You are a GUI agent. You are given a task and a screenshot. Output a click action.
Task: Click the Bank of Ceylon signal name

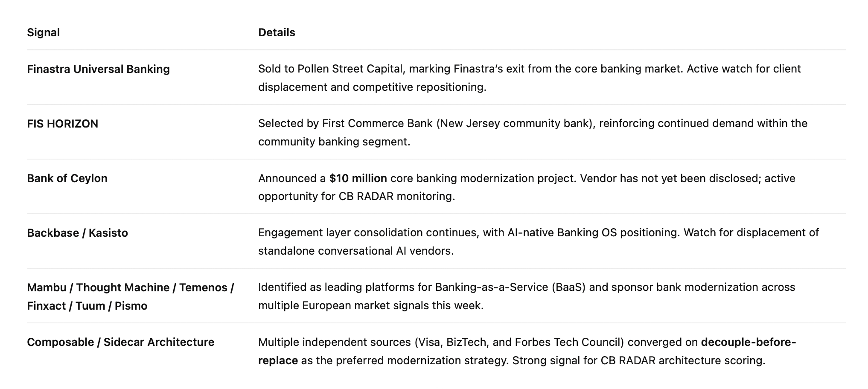click(67, 178)
